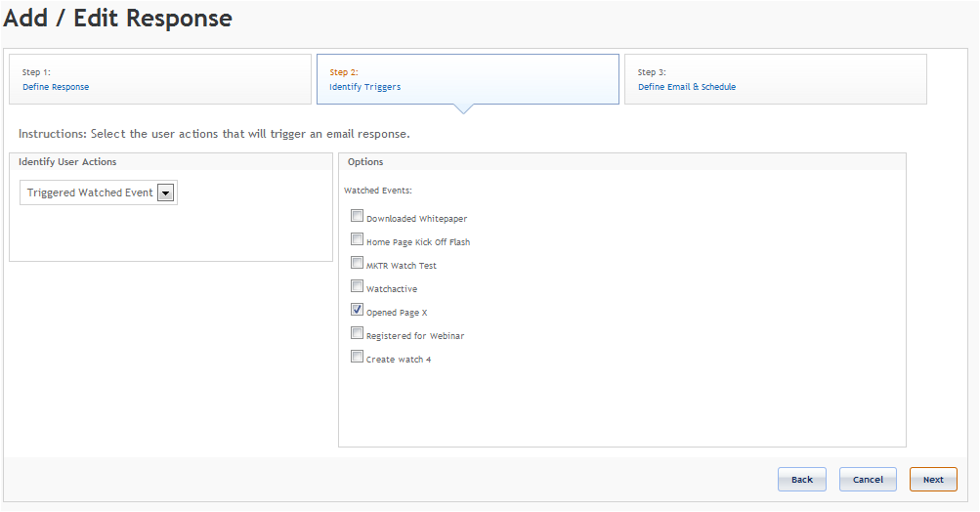The image size is (980, 512).
Task: Go to Step 1 Define Response tab
Action: click(x=160, y=79)
